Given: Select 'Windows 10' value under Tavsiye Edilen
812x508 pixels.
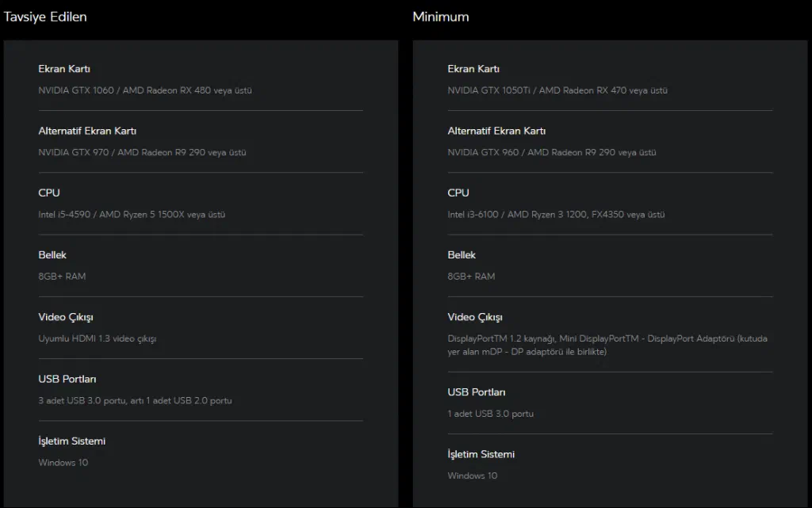Looking at the screenshot, I should (63, 463).
